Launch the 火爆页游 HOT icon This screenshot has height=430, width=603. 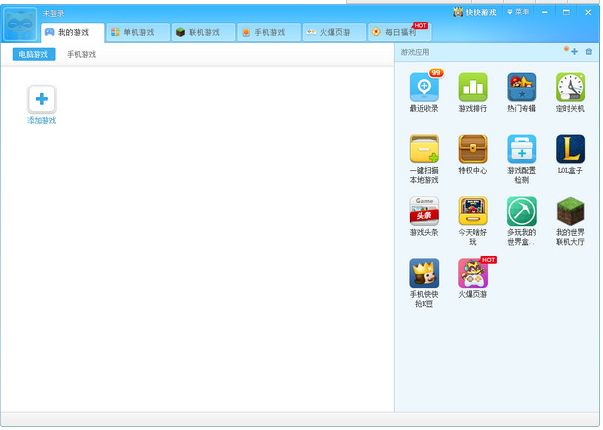pyautogui.click(x=472, y=273)
